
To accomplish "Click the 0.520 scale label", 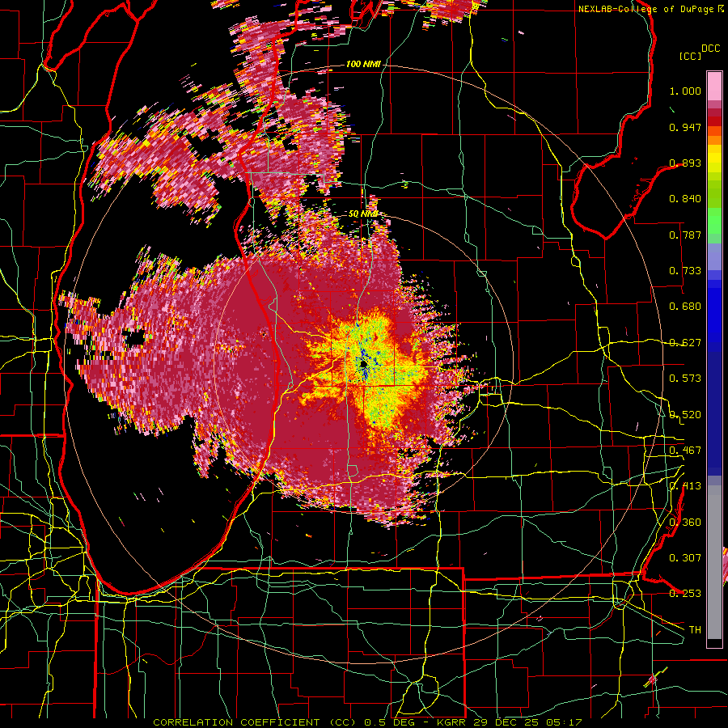I will click(685, 415).
